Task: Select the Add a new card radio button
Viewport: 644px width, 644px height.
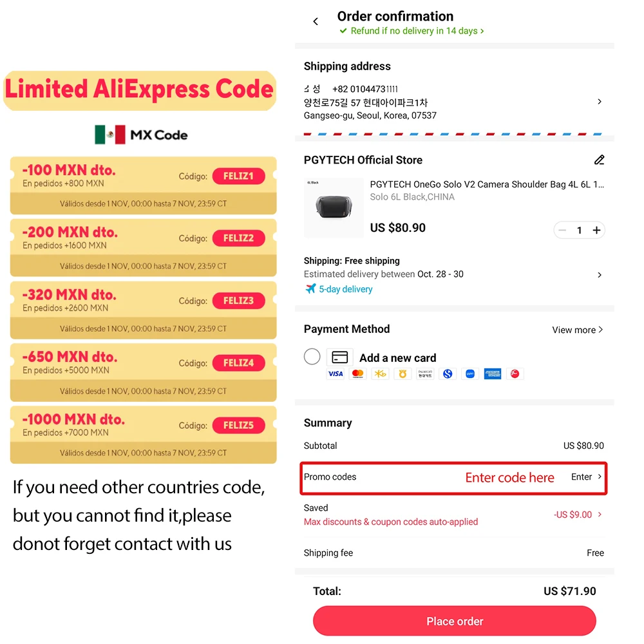Action: pyautogui.click(x=312, y=357)
